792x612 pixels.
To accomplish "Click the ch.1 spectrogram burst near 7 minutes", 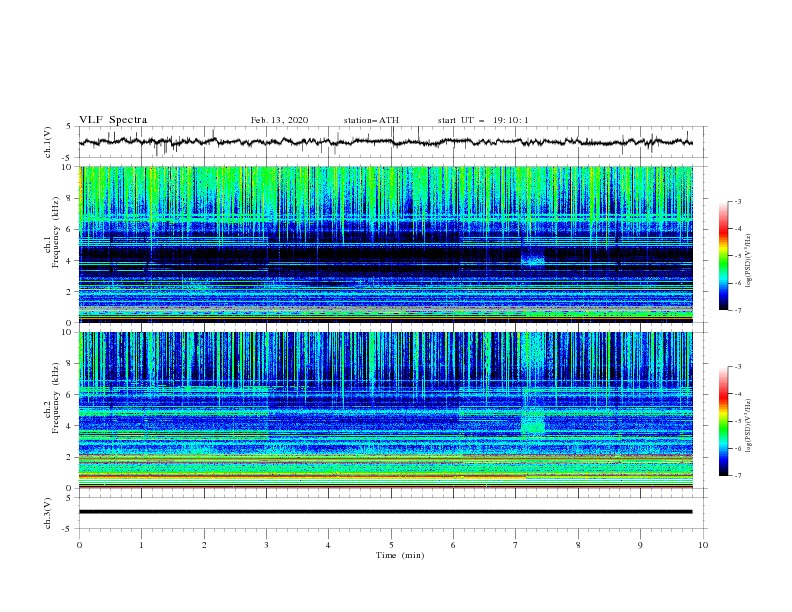I will (x=532, y=257).
